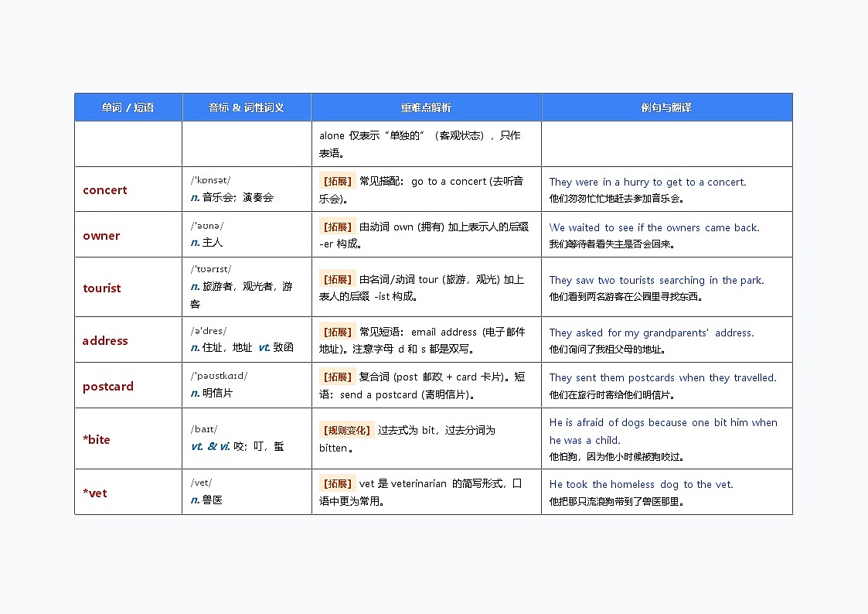The width and height of the screenshot is (868, 614).
Task: Select the word address
Action: pyautogui.click(x=105, y=340)
